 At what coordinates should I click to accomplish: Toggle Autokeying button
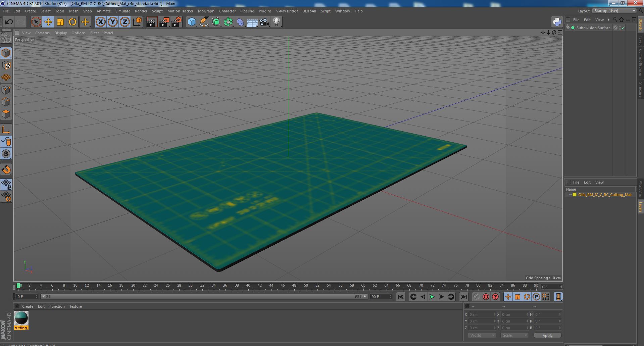pyautogui.click(x=486, y=297)
